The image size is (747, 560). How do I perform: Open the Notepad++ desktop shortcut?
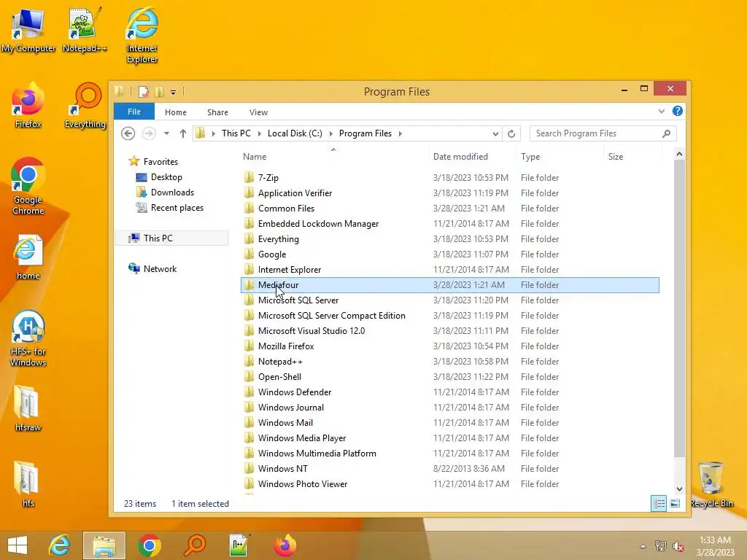pyautogui.click(x=85, y=31)
